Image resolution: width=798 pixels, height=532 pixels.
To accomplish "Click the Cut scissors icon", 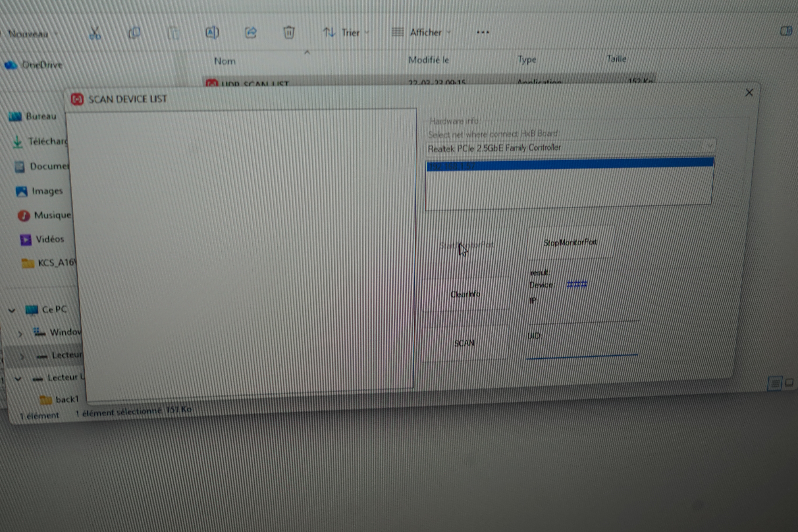I will point(95,33).
